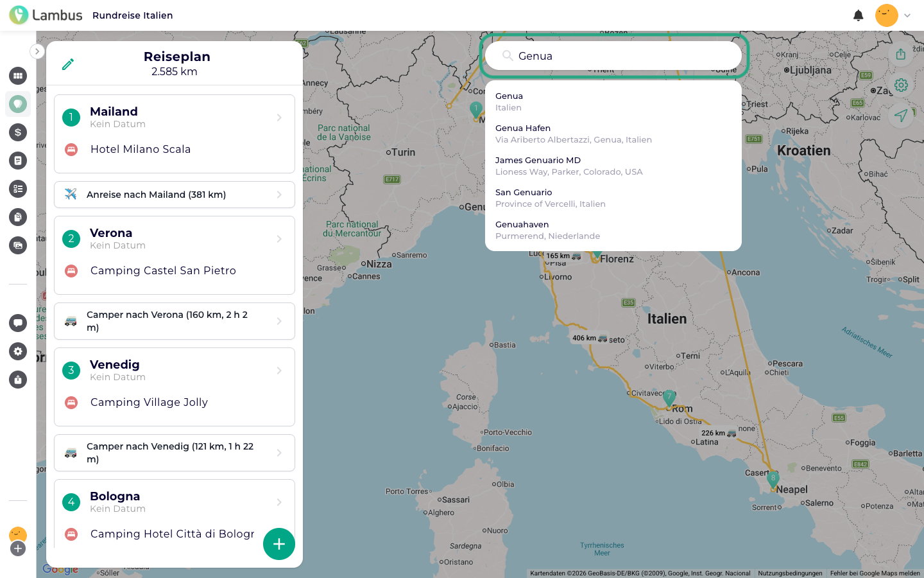Click the green plus add-stop button
Image resolution: width=924 pixels, height=578 pixels.
(x=279, y=544)
